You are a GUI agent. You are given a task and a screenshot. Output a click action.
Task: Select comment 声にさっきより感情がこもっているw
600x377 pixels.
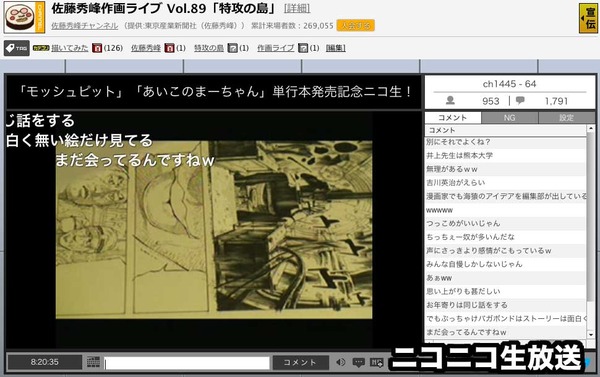pos(505,251)
